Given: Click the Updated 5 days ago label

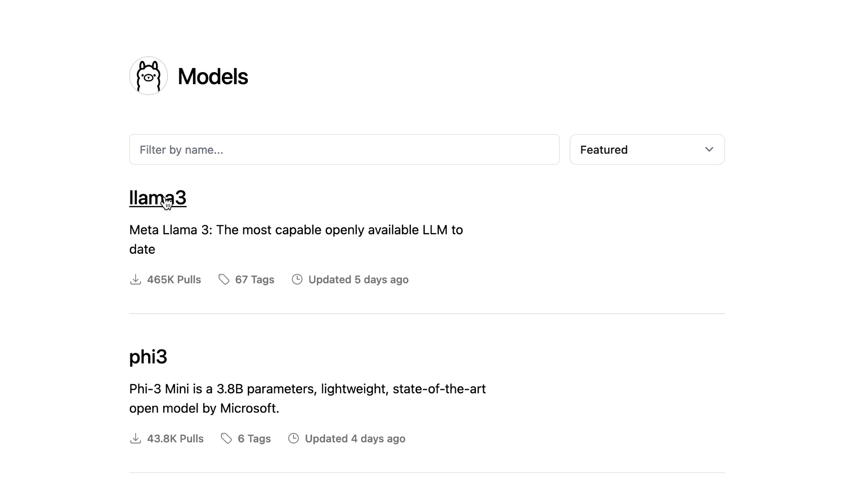Looking at the screenshot, I should click(358, 280).
